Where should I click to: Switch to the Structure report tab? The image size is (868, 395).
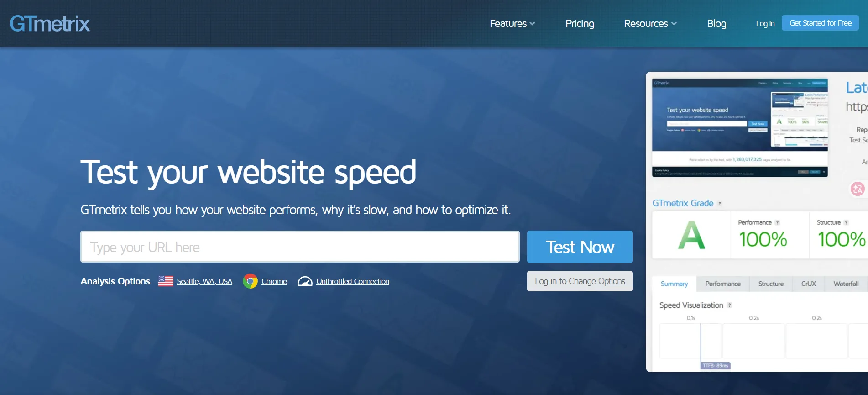pos(771,284)
